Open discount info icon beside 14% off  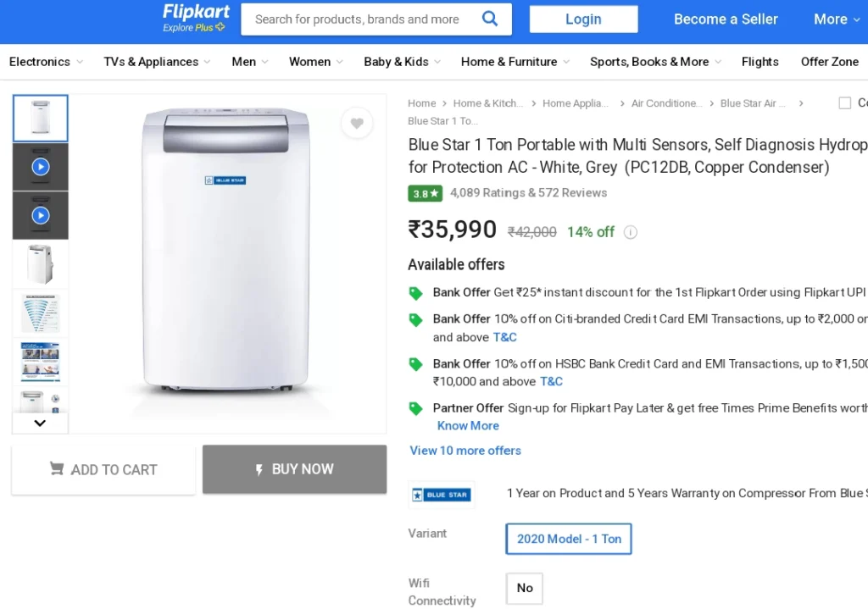pyautogui.click(x=631, y=232)
